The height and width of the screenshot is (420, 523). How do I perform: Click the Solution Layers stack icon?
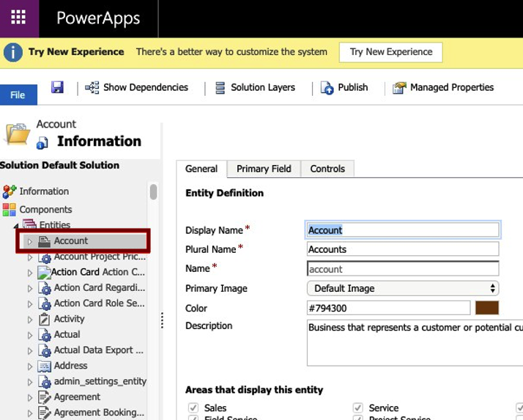point(220,88)
